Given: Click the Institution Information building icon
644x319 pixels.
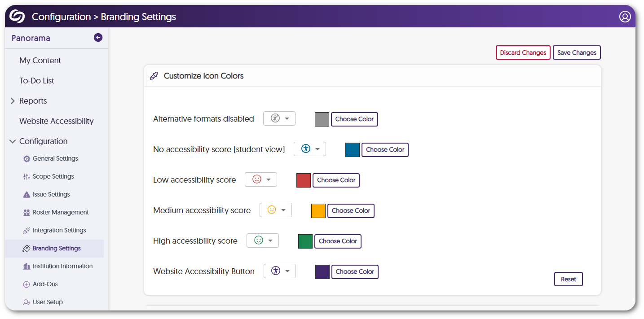Looking at the screenshot, I should pyautogui.click(x=26, y=267).
